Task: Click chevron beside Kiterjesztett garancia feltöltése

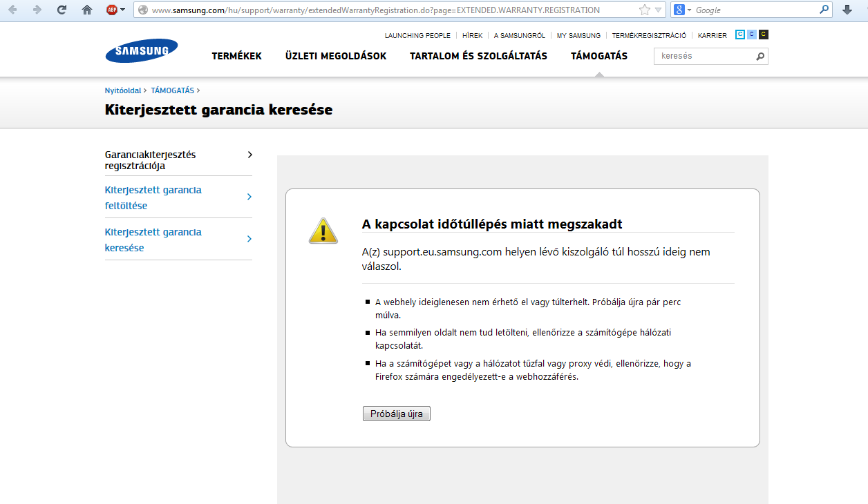Action: [x=249, y=197]
